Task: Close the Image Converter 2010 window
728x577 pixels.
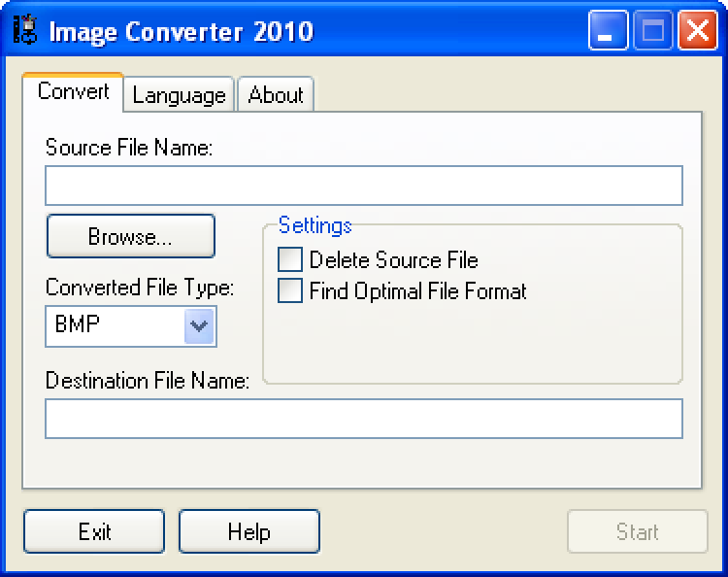Action: point(698,32)
